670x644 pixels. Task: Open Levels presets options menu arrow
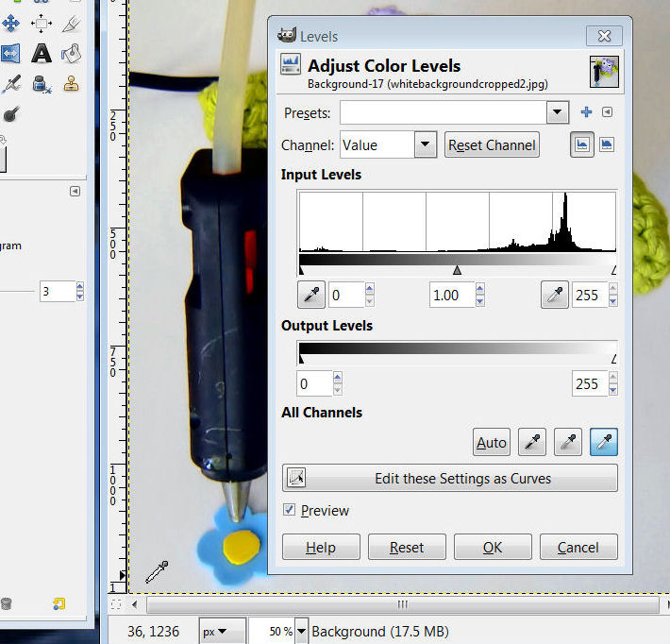pos(607,112)
